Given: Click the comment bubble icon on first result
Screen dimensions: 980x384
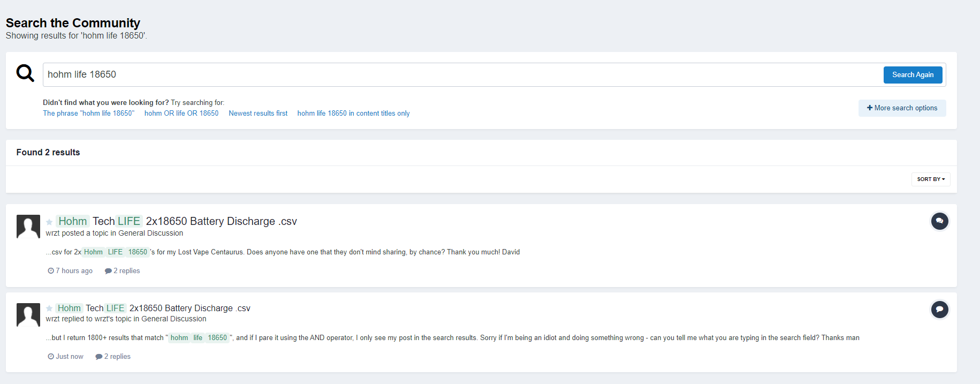Looking at the screenshot, I should tap(939, 221).
